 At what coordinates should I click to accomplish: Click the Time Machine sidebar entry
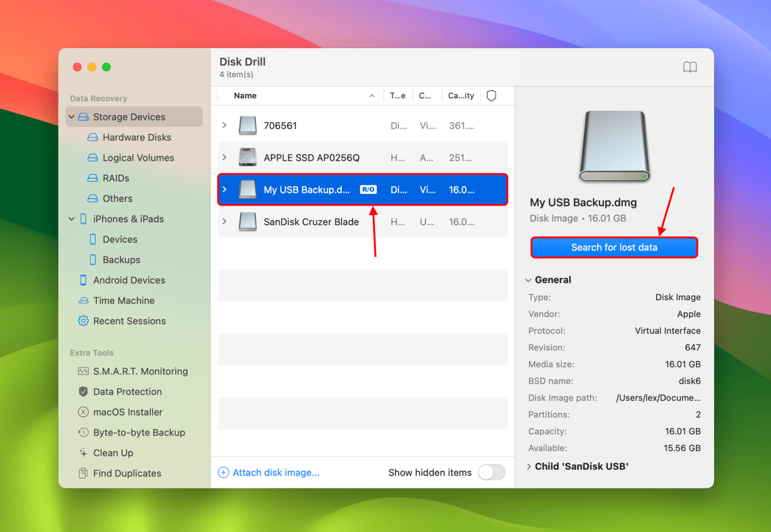tap(123, 300)
